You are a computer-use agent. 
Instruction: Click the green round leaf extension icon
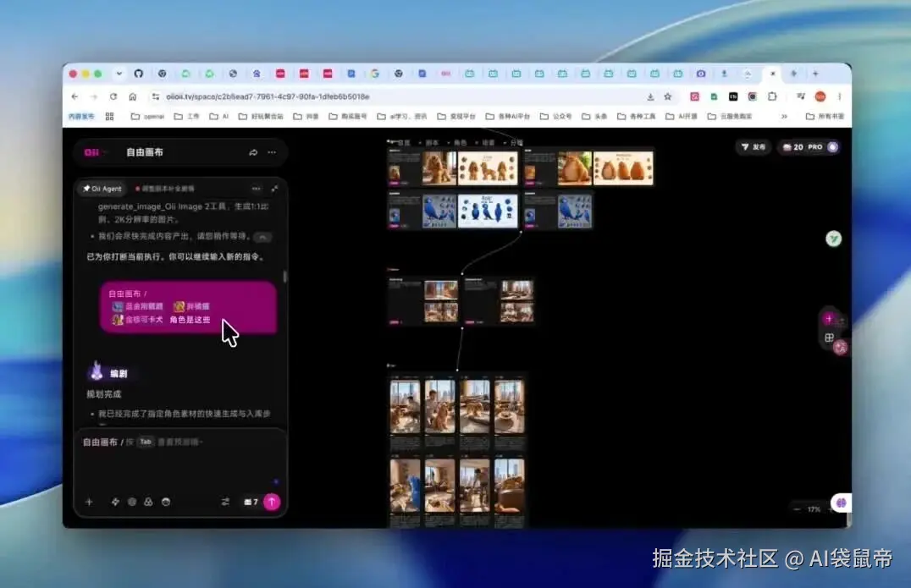coord(834,239)
